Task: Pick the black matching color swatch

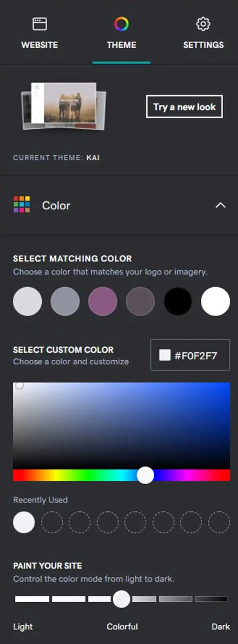Action: (x=178, y=301)
